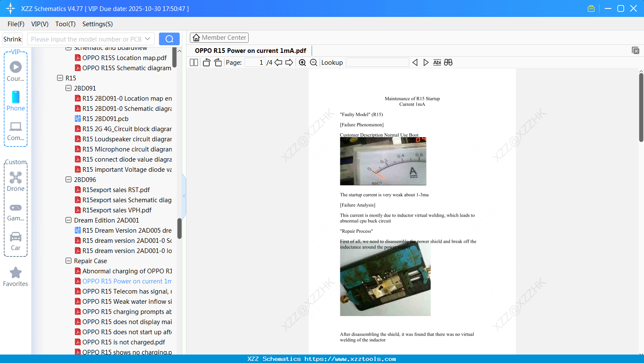
Task: Toggle the two-page layout view icon
Action: (194, 63)
